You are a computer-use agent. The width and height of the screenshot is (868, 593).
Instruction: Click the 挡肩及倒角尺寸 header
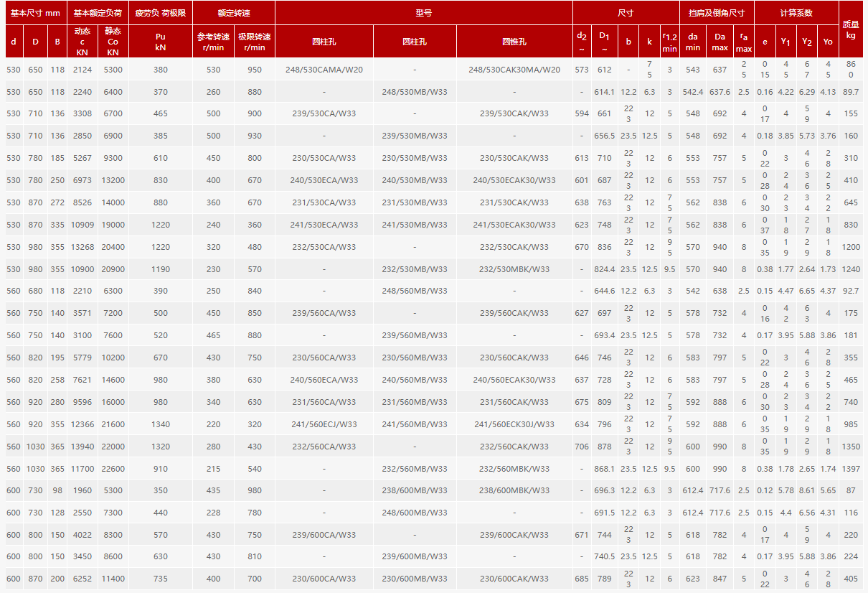tap(716, 13)
